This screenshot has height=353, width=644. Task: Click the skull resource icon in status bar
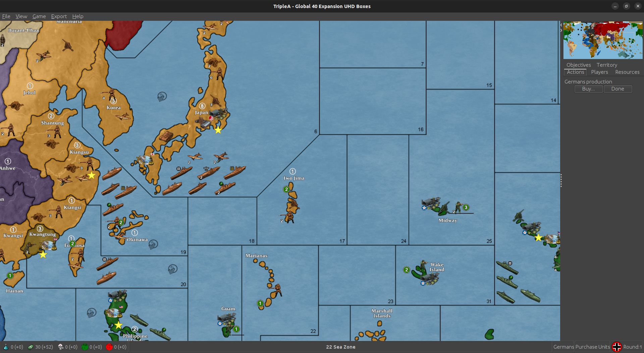pos(61,347)
